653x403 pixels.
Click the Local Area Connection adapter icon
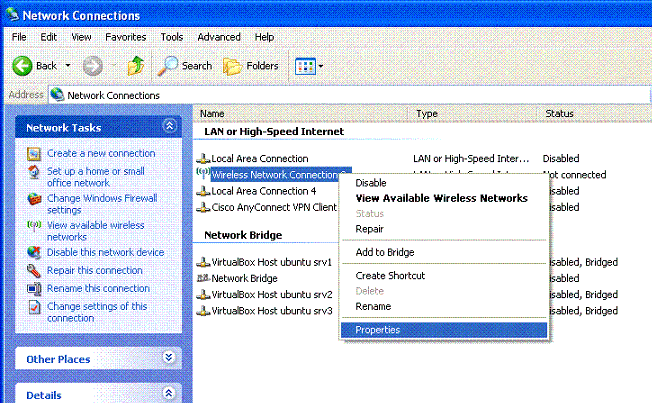pos(203,159)
